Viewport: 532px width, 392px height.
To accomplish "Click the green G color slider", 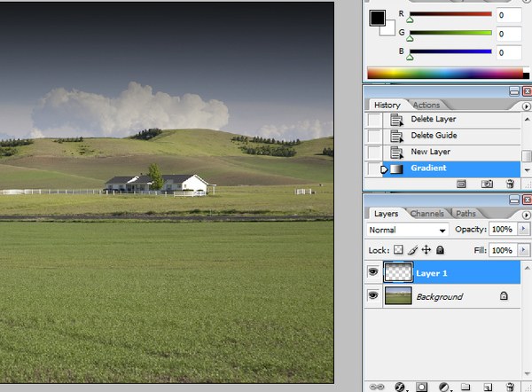I will 450,33.
